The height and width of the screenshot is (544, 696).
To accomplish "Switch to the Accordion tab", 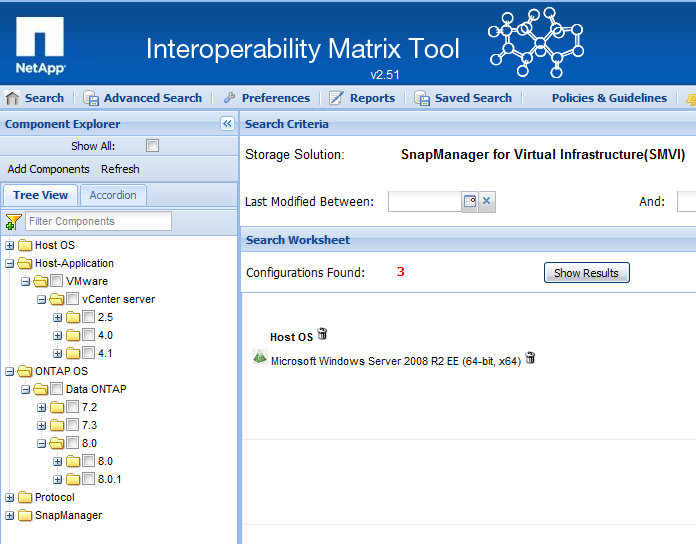I will click(x=113, y=195).
